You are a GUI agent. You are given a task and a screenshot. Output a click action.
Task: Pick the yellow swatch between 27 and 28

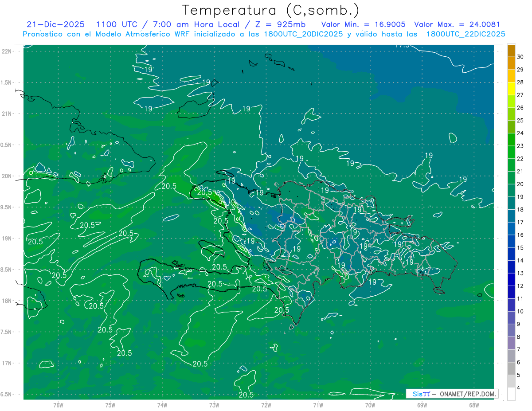pos(511,89)
